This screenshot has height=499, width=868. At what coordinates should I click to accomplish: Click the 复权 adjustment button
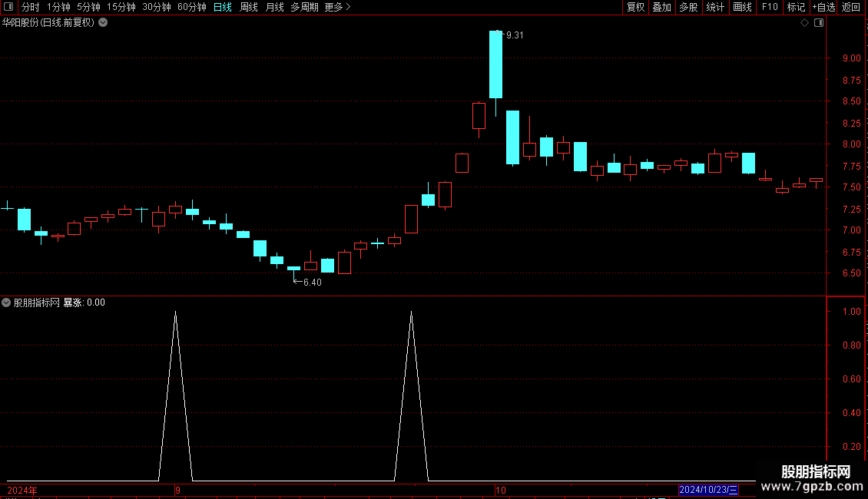tap(635, 7)
